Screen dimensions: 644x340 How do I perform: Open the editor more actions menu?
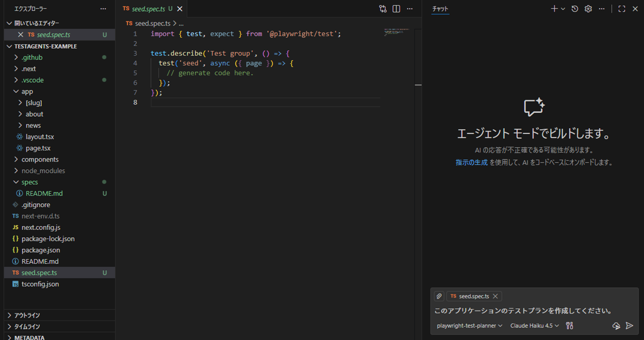click(409, 8)
